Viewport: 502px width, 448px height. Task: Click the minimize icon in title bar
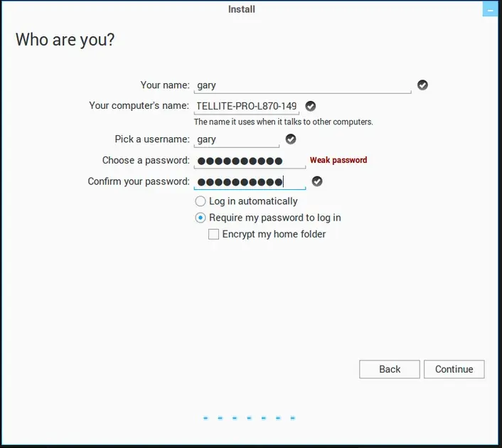pos(490,10)
